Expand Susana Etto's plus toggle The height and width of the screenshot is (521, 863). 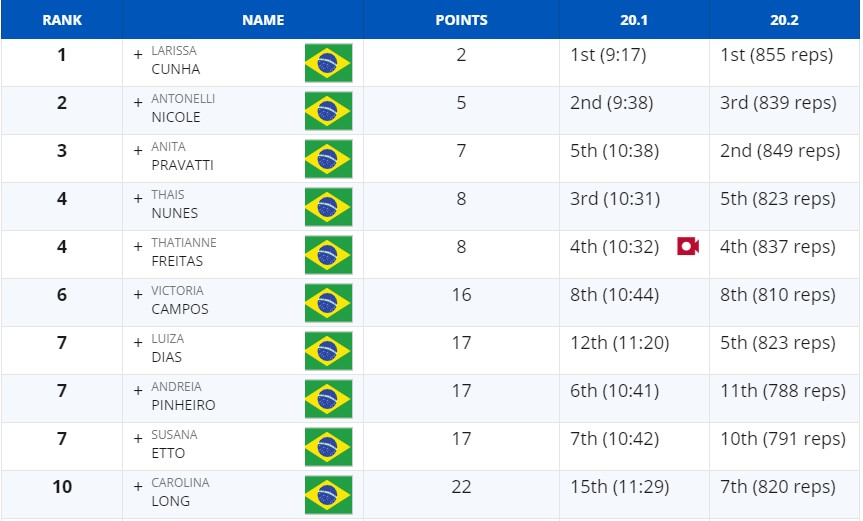[138, 438]
